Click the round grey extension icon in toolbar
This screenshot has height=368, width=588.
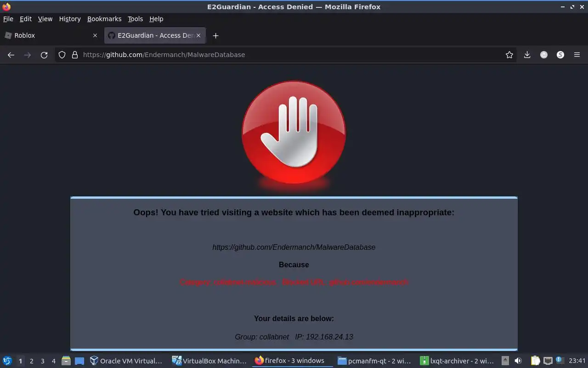[x=544, y=55]
